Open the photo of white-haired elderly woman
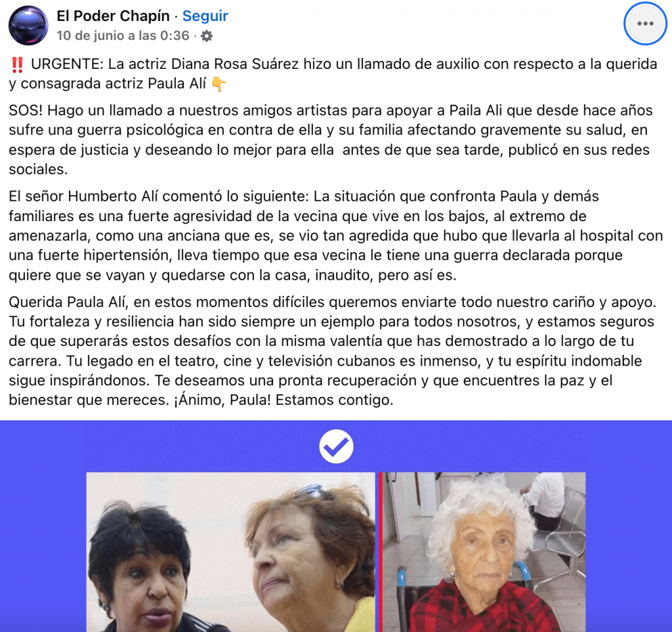Image resolution: width=672 pixels, height=632 pixels. [x=484, y=552]
